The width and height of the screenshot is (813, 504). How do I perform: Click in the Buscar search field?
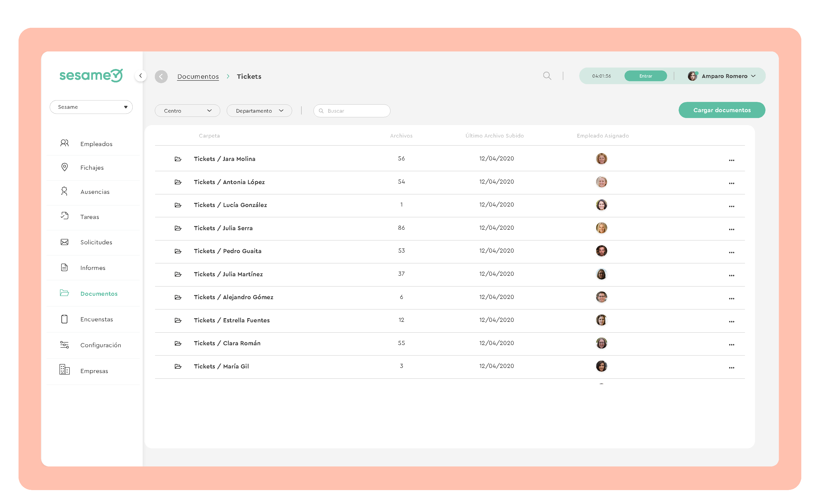[x=352, y=111]
